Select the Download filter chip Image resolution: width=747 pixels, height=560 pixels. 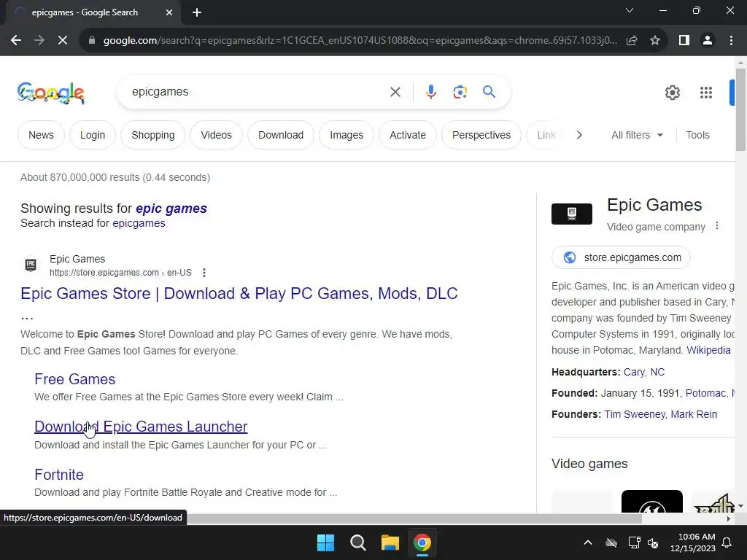point(281,135)
